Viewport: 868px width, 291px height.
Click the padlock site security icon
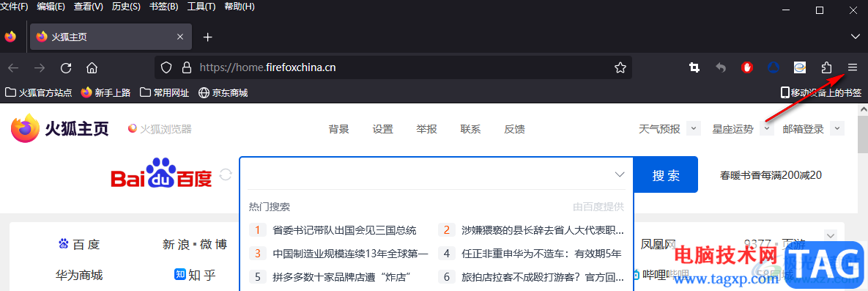tap(187, 67)
